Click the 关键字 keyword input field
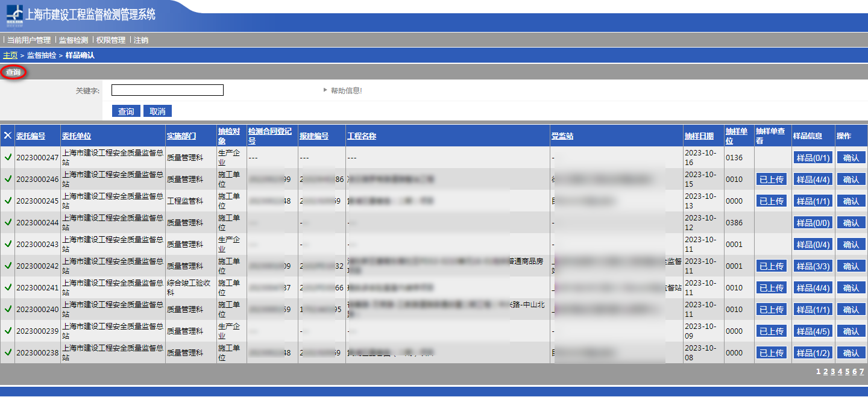The height and width of the screenshot is (397, 868). point(167,90)
